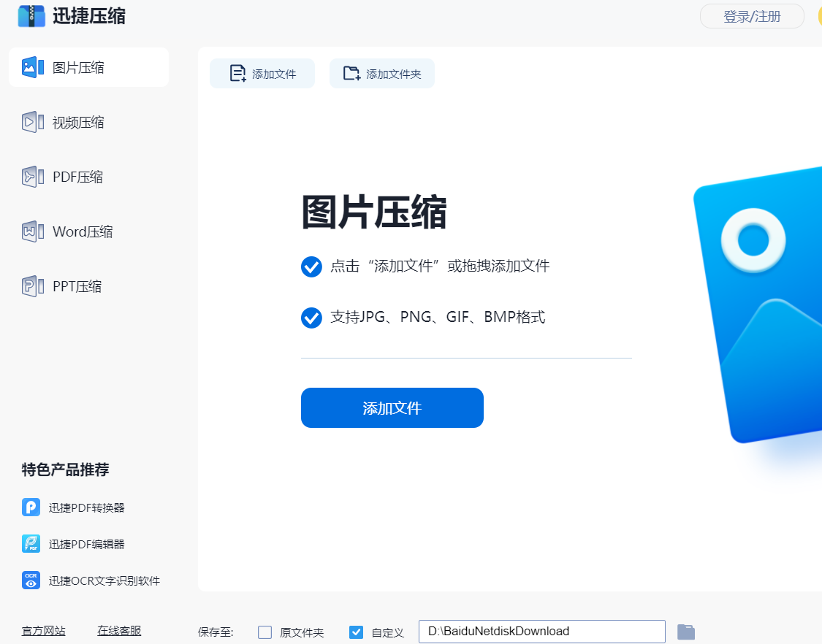Image resolution: width=822 pixels, height=644 pixels.
Task: Click the 迅捷PDF转换器 product icon
Action: [x=31, y=507]
